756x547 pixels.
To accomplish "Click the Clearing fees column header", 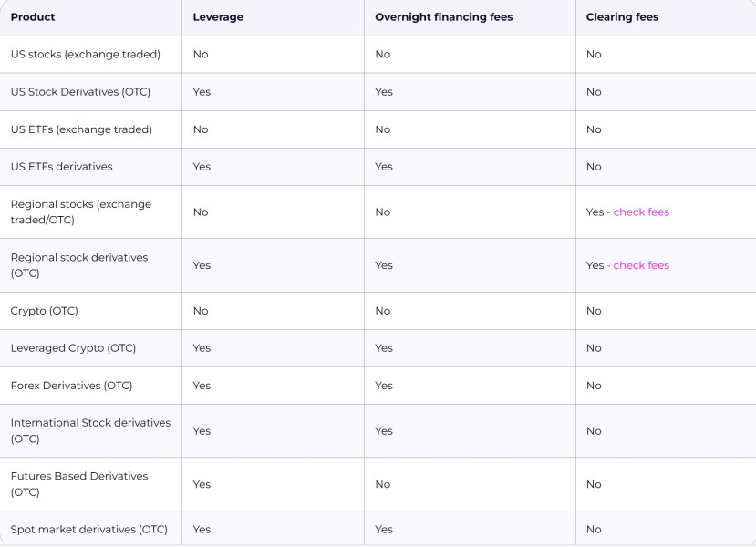I will pyautogui.click(x=622, y=17).
